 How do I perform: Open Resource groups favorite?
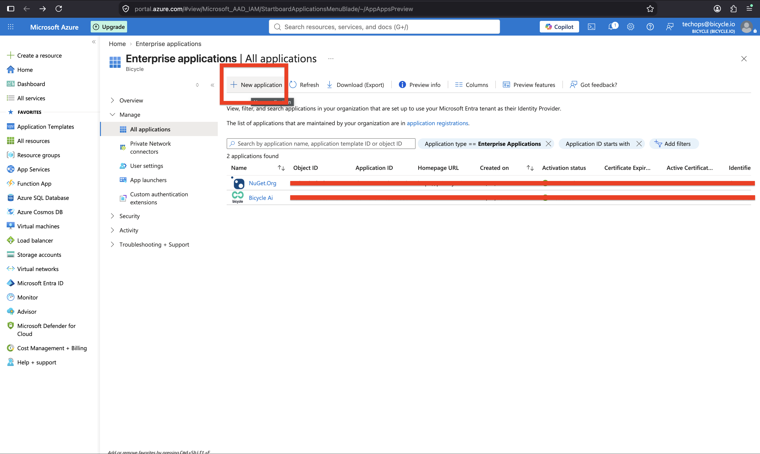(33, 155)
